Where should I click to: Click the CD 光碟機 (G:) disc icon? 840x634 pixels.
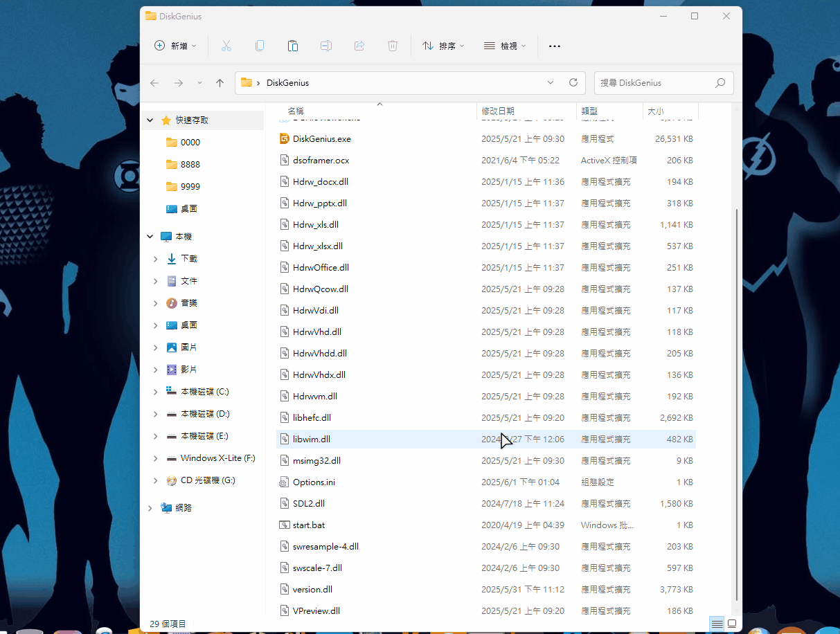click(x=172, y=480)
